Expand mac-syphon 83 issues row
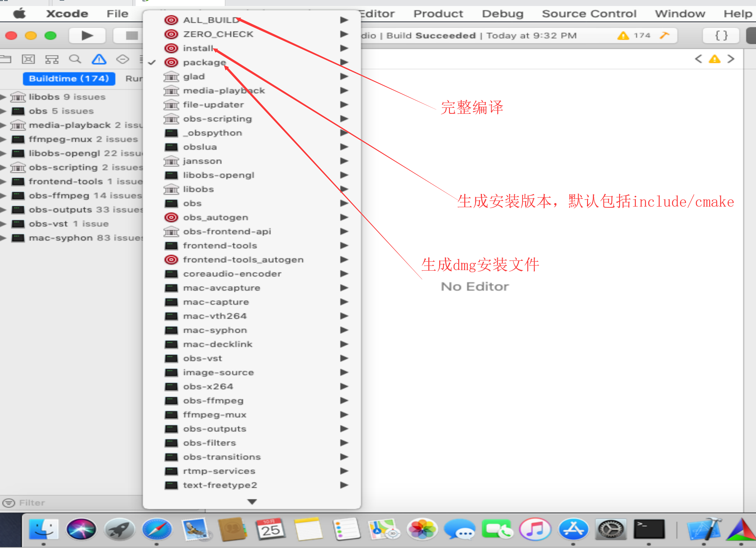The width and height of the screenshot is (756, 548). point(3,238)
